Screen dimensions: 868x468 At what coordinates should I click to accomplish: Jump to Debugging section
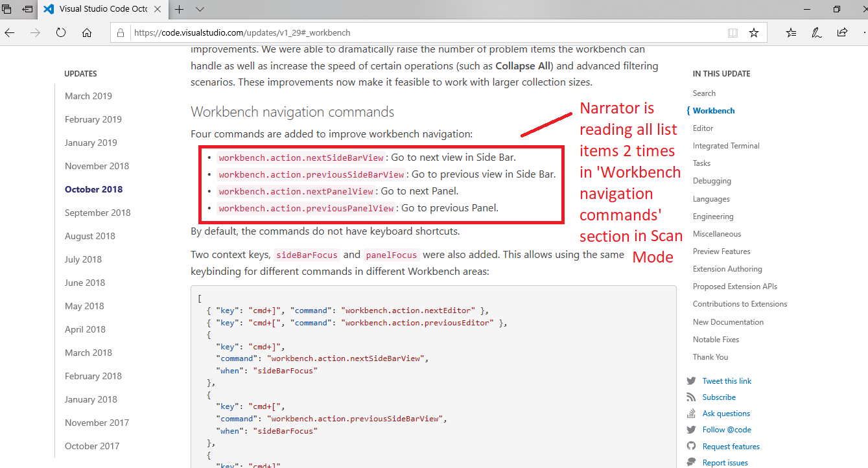click(x=712, y=181)
